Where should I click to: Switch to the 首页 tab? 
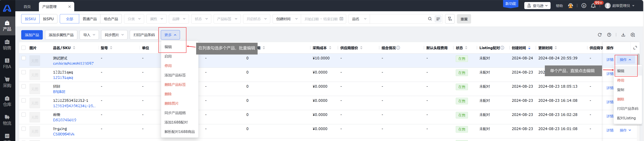pos(27,7)
